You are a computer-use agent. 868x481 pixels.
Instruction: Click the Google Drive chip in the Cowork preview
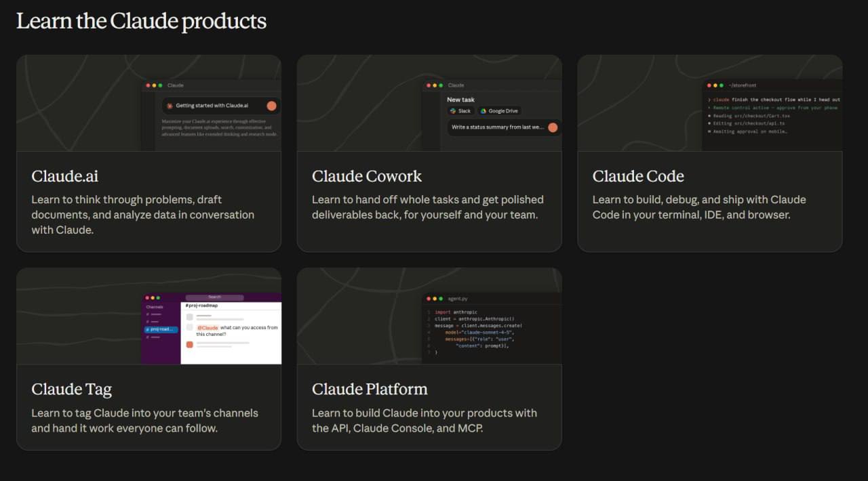[x=499, y=111]
